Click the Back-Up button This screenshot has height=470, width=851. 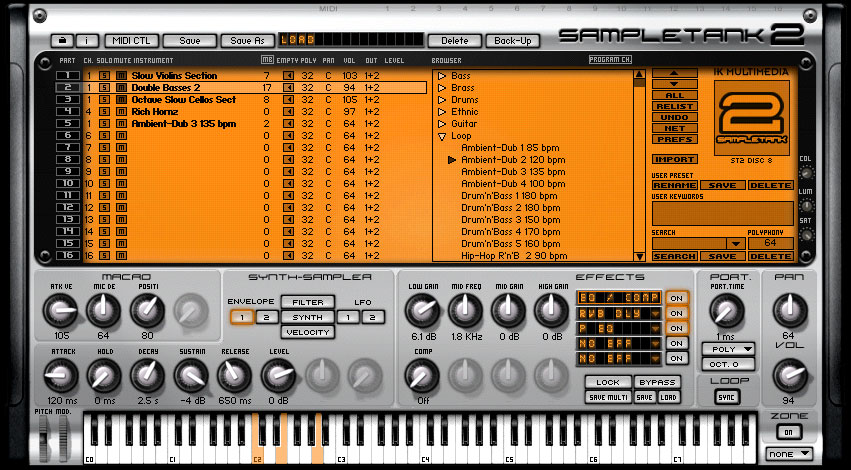coord(512,41)
